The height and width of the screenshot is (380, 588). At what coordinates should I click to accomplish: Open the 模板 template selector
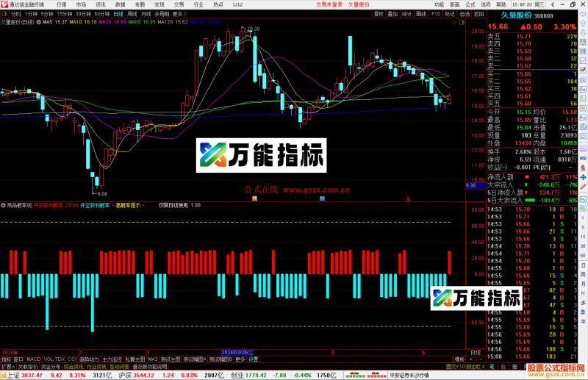pos(459,359)
